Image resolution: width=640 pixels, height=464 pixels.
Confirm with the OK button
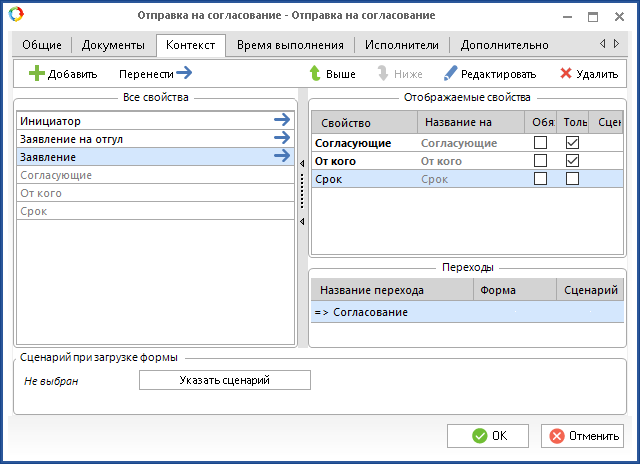click(488, 436)
